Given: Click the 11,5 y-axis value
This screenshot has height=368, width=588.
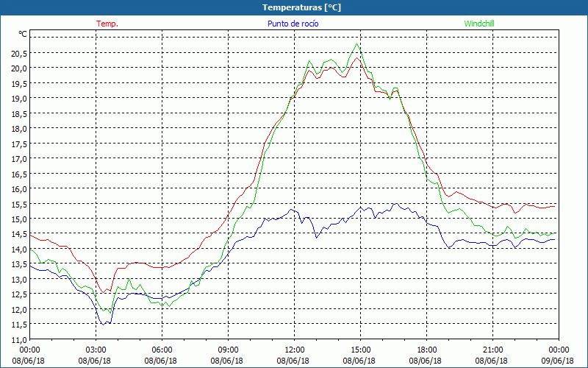Looking at the screenshot, I should pyautogui.click(x=19, y=325).
